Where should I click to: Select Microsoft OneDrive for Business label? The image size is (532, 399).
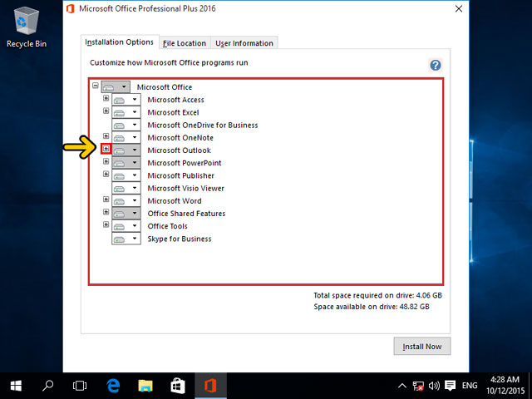(203, 125)
